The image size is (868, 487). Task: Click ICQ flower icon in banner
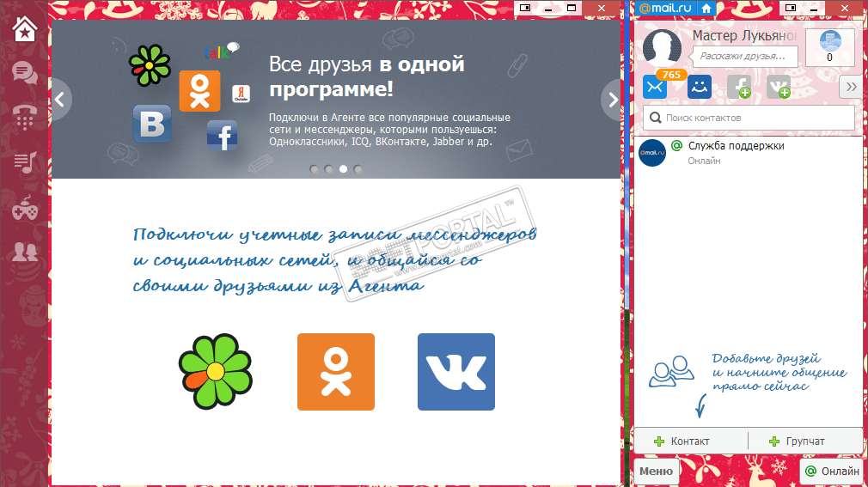coord(150,65)
